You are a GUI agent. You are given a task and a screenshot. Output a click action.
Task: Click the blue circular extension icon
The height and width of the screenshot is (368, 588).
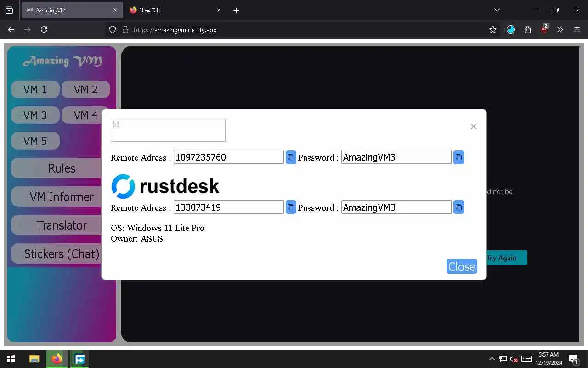point(511,29)
